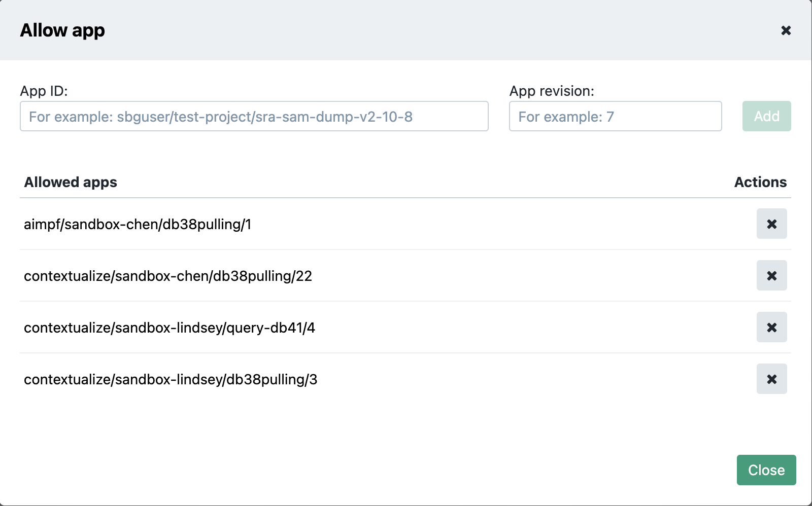Select the contextualize/sandbox-lindsey/query-db41/4 app name text
812x506 pixels.
(170, 328)
